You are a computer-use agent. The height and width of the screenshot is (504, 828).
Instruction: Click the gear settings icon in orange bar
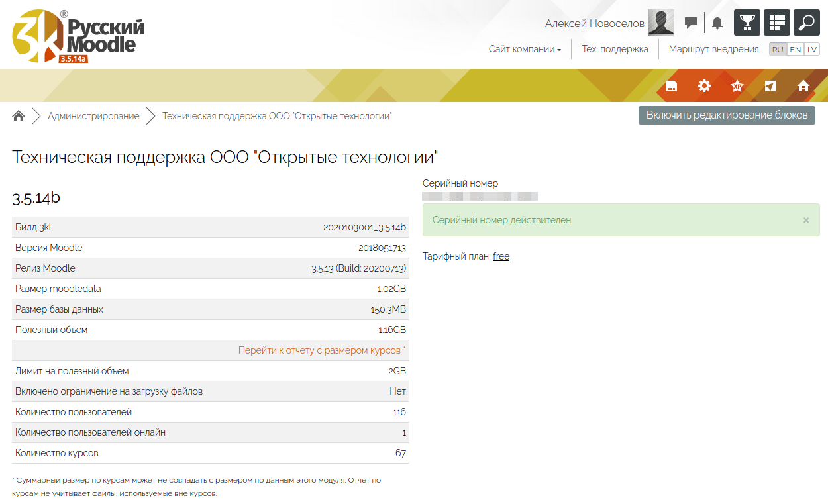pos(704,86)
